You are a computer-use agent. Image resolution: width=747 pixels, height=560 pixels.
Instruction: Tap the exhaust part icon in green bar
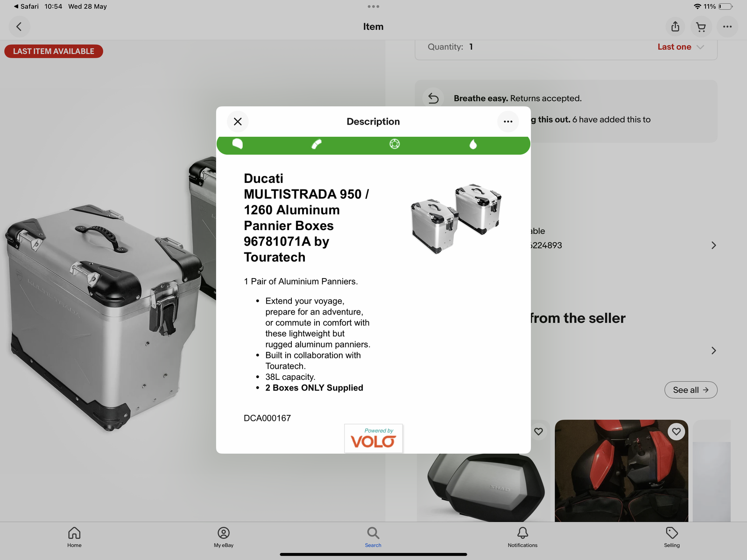317,144
